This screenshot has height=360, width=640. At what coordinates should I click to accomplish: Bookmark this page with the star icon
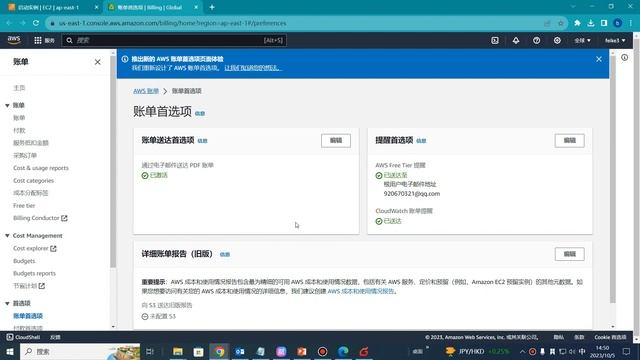click(560, 23)
